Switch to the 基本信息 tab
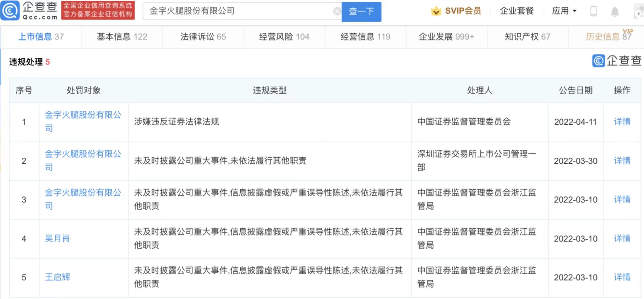644x299 pixels. (122, 37)
